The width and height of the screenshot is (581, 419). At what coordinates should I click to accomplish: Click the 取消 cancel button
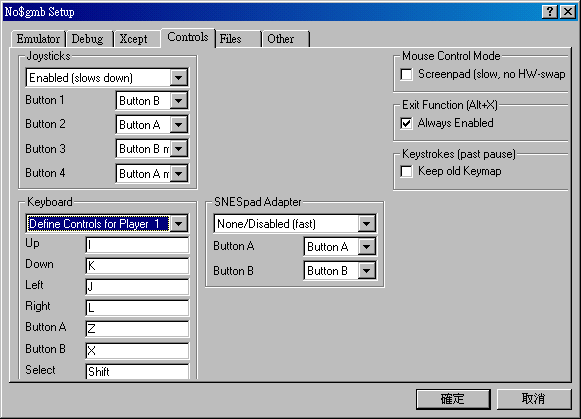534,399
